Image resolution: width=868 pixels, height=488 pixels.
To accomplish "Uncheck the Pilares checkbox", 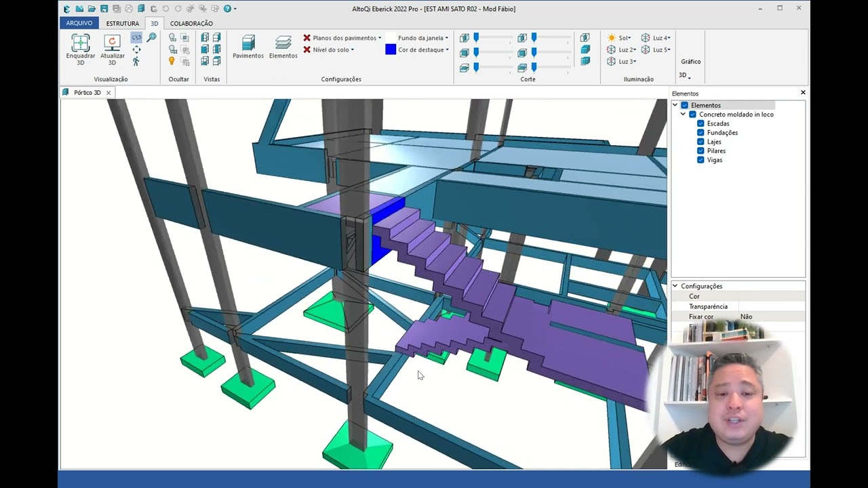I will pos(701,151).
